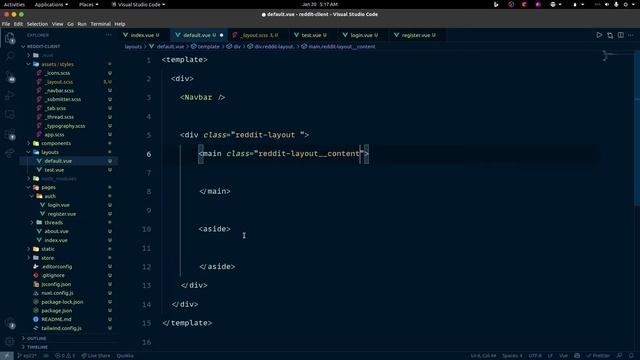The height and width of the screenshot is (360, 640).
Task: Open editor More Actions ellipsis
Action: (631, 35)
